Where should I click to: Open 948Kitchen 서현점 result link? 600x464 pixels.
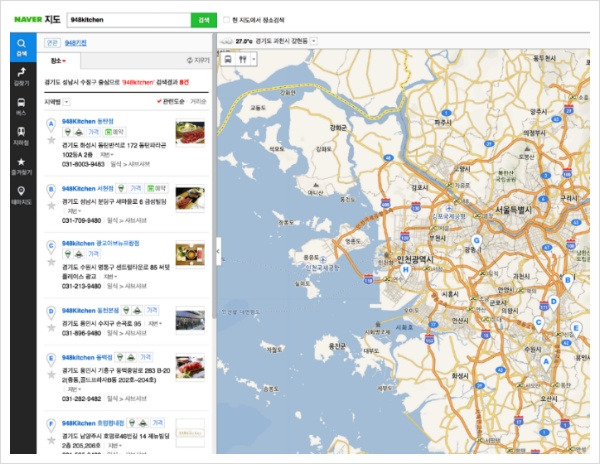tap(88, 188)
